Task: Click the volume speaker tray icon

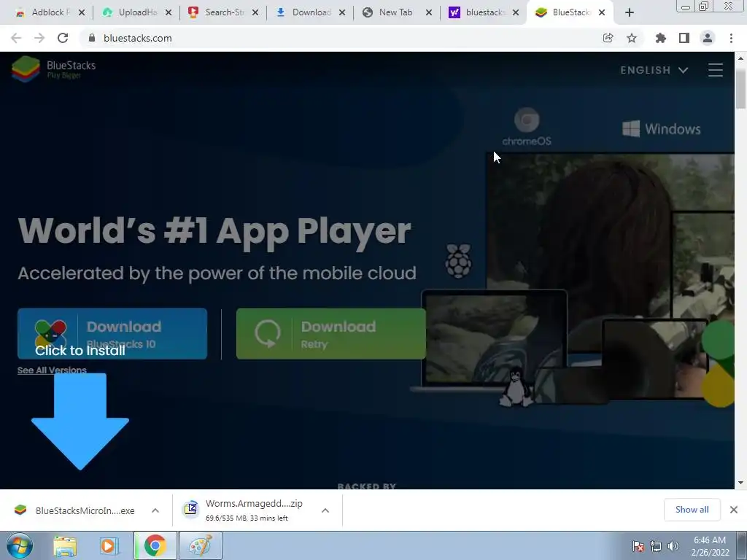Action: (x=673, y=546)
